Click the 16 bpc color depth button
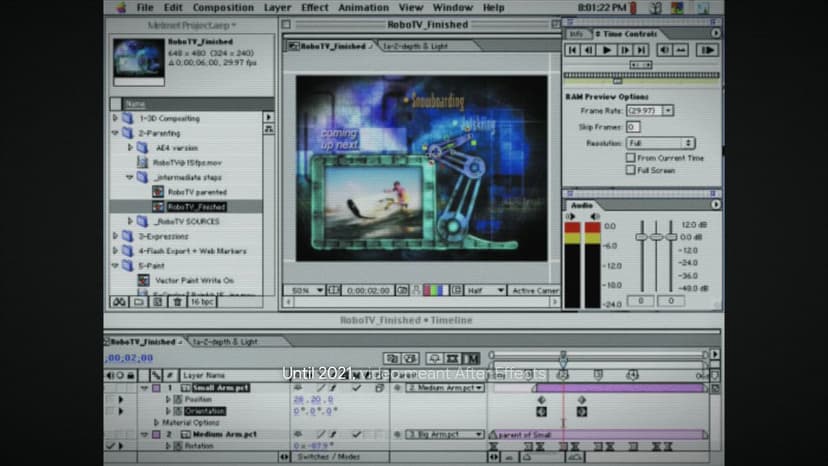 click(x=202, y=302)
